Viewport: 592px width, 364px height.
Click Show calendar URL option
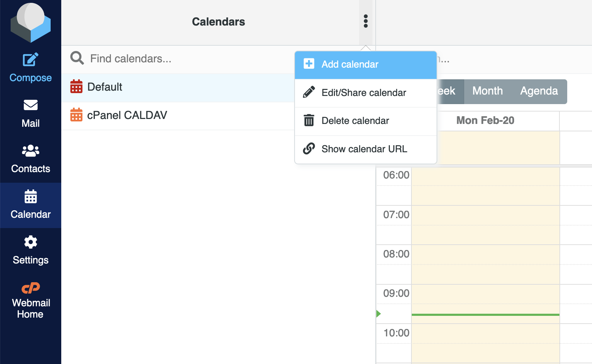click(364, 149)
